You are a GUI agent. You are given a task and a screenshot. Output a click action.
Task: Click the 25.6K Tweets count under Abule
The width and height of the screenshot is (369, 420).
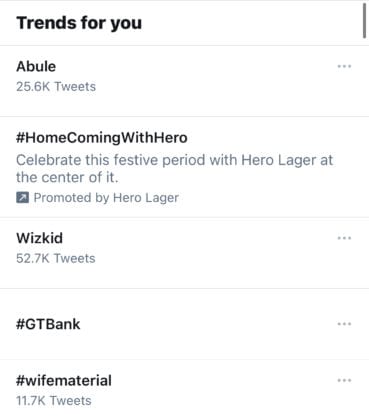click(x=56, y=87)
